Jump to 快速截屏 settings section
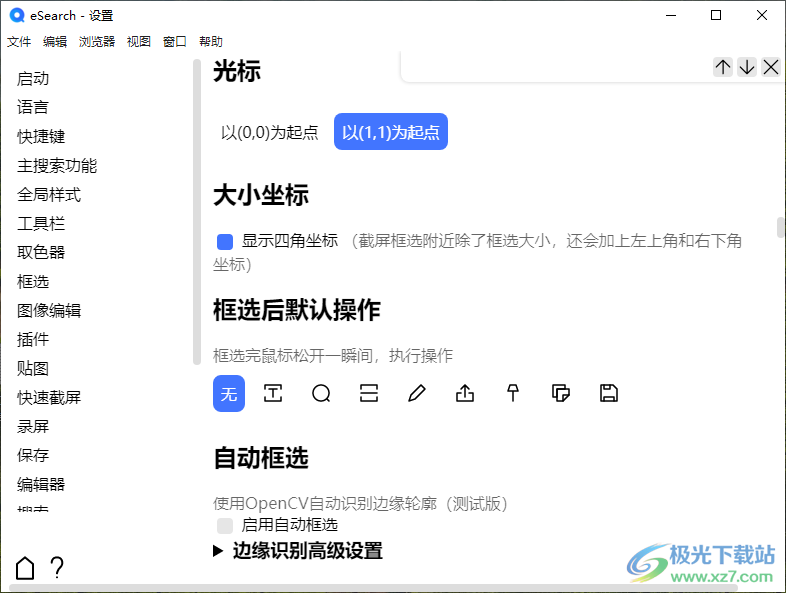The height and width of the screenshot is (593, 786). coord(49,398)
